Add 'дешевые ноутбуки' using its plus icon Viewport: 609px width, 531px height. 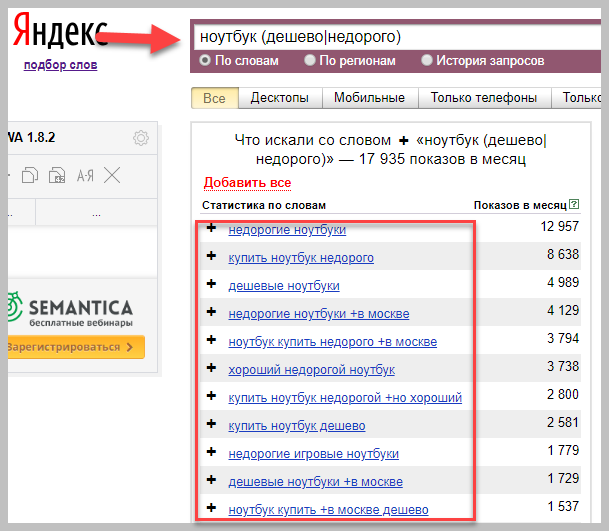click(211, 284)
